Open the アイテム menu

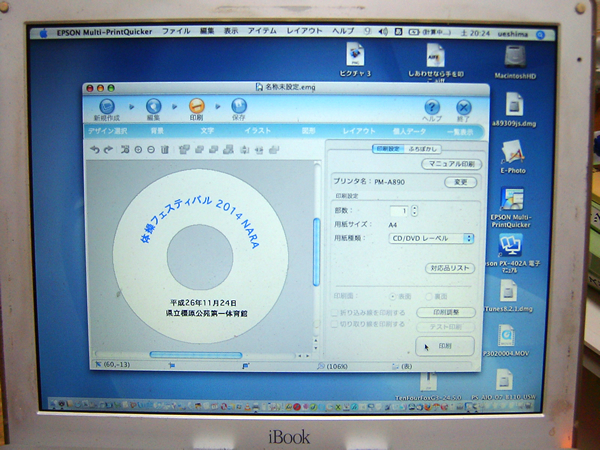pyautogui.click(x=262, y=31)
